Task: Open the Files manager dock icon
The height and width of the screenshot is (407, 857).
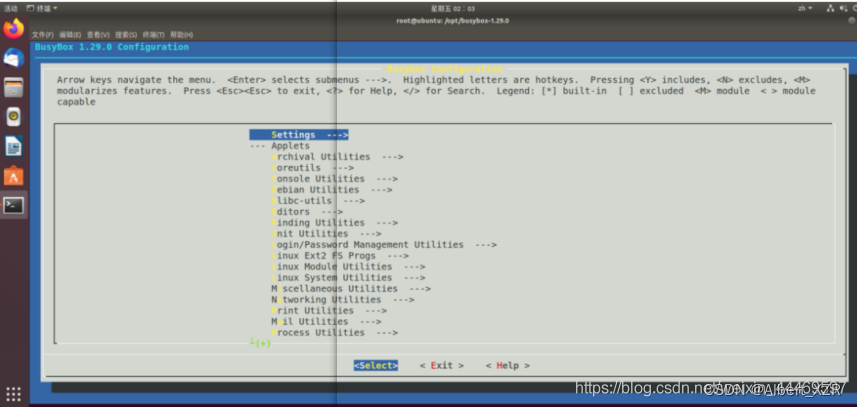Action: 14,87
